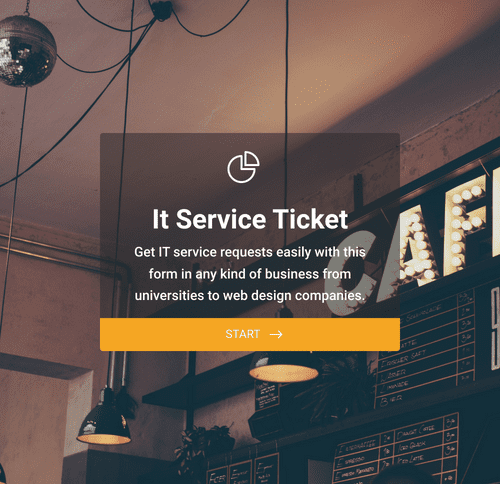
Task: Click the orange START bar's left end
Action: (x=110, y=334)
